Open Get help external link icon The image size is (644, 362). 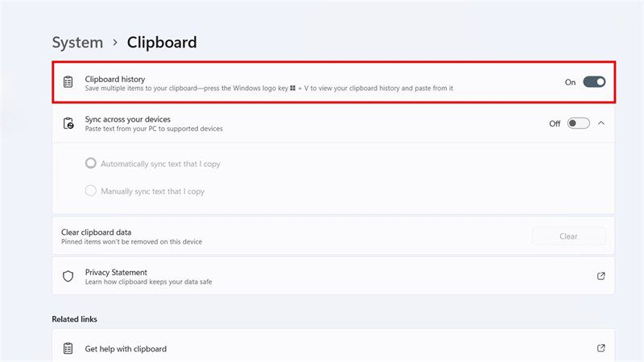(601, 348)
